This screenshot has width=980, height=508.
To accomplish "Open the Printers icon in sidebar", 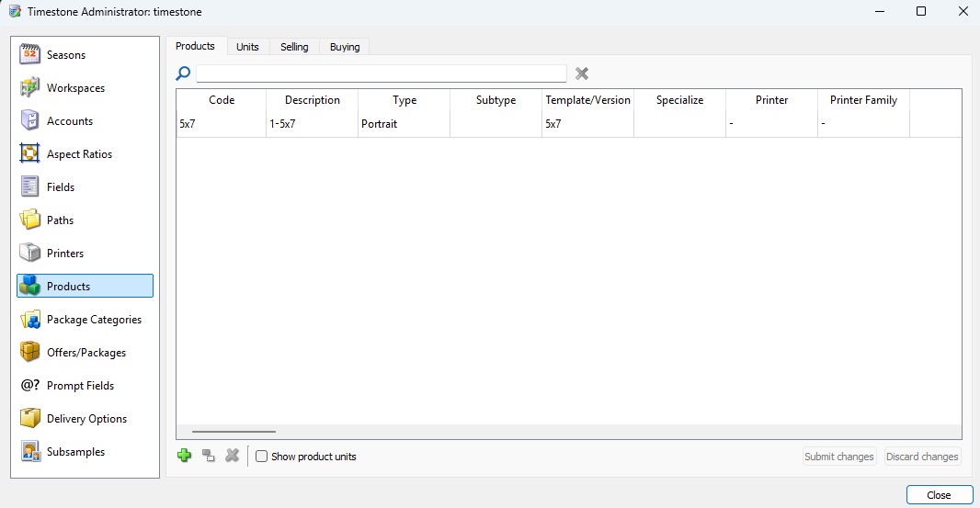I will (x=30, y=254).
